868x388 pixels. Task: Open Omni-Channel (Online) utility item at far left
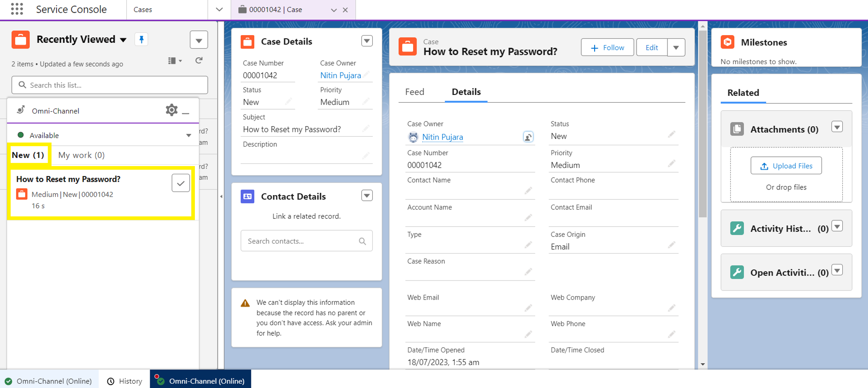49,381
